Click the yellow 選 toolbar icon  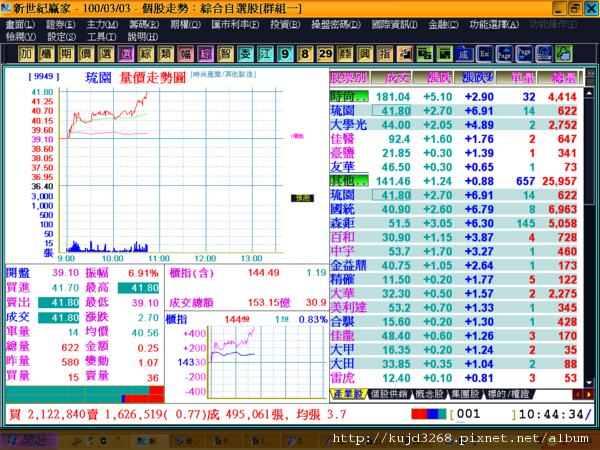106,54
